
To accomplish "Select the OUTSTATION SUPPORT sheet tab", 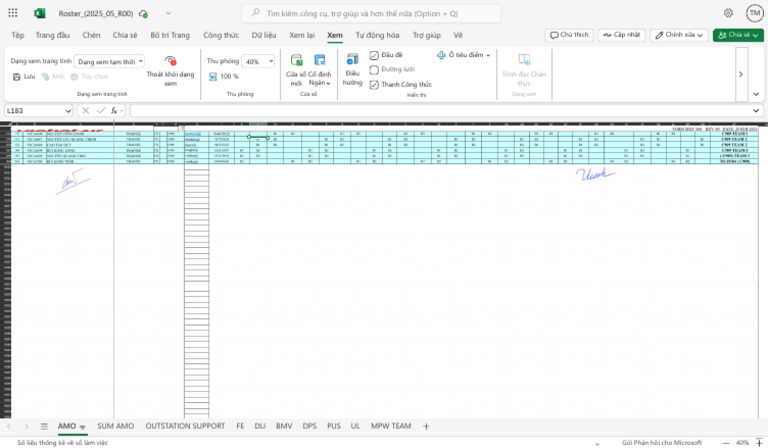I will click(x=185, y=426).
